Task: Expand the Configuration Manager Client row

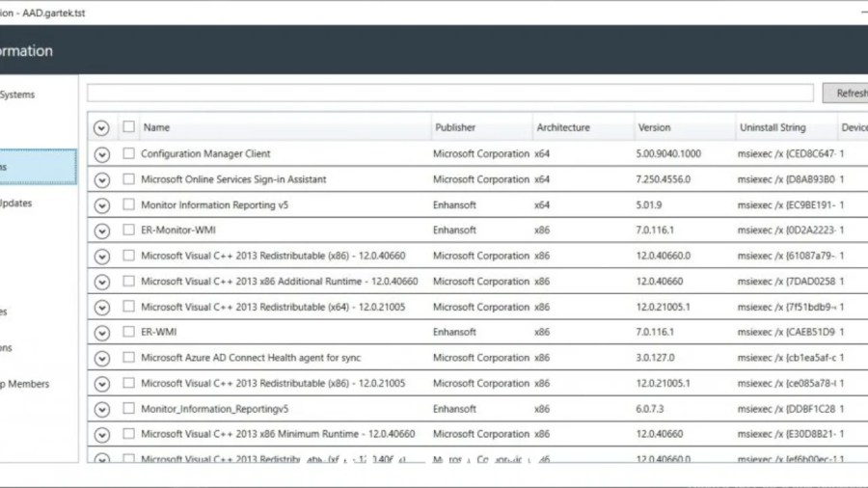Action: pos(102,154)
